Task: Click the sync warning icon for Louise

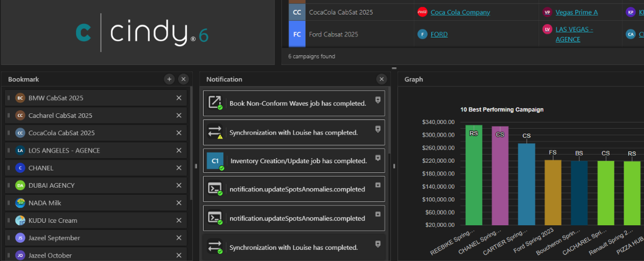Action: (x=215, y=132)
